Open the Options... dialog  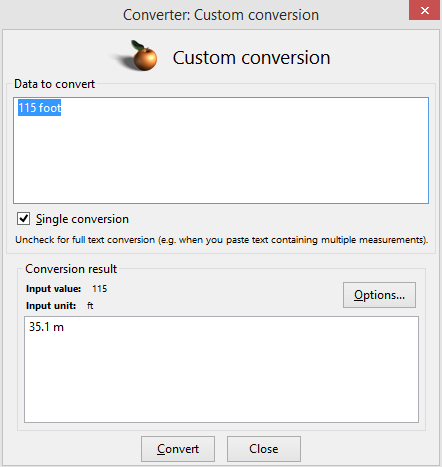[379, 295]
